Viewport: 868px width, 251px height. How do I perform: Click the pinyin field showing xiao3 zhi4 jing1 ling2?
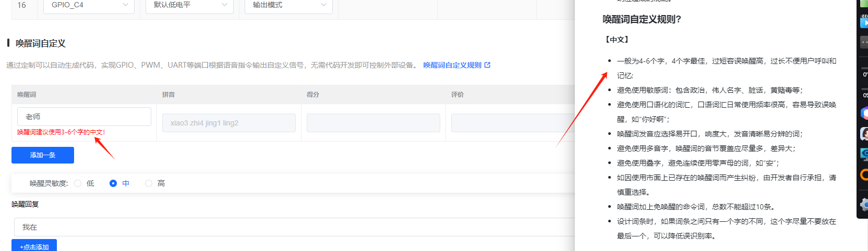click(x=229, y=123)
